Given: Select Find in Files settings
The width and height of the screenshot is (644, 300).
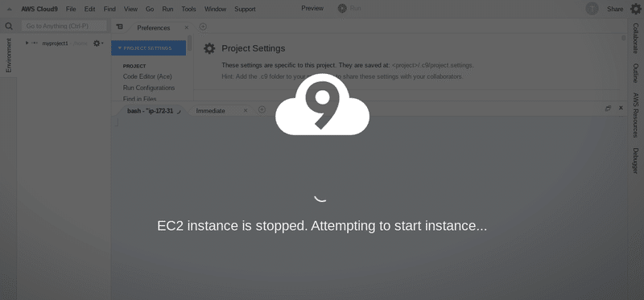Looking at the screenshot, I should (x=139, y=98).
